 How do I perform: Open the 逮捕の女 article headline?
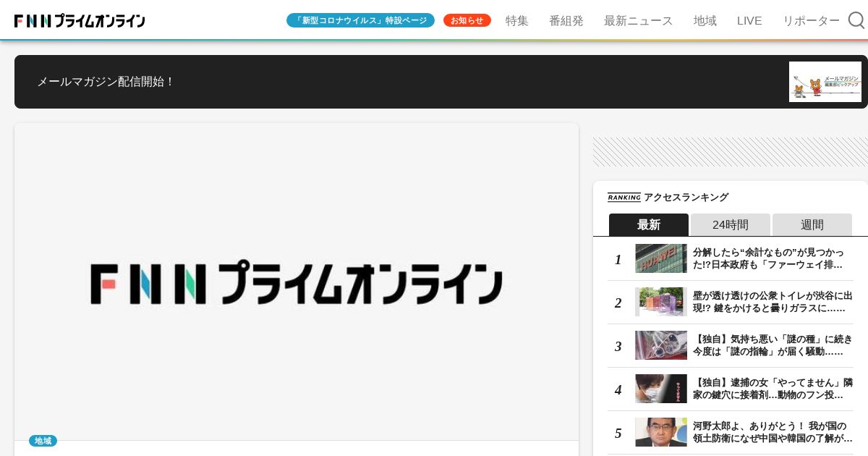(773, 389)
